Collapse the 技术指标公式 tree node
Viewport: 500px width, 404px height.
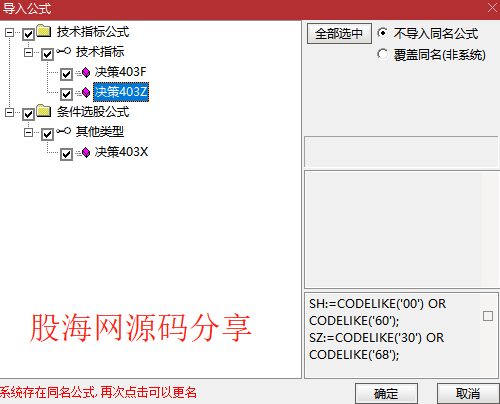(x=9, y=32)
